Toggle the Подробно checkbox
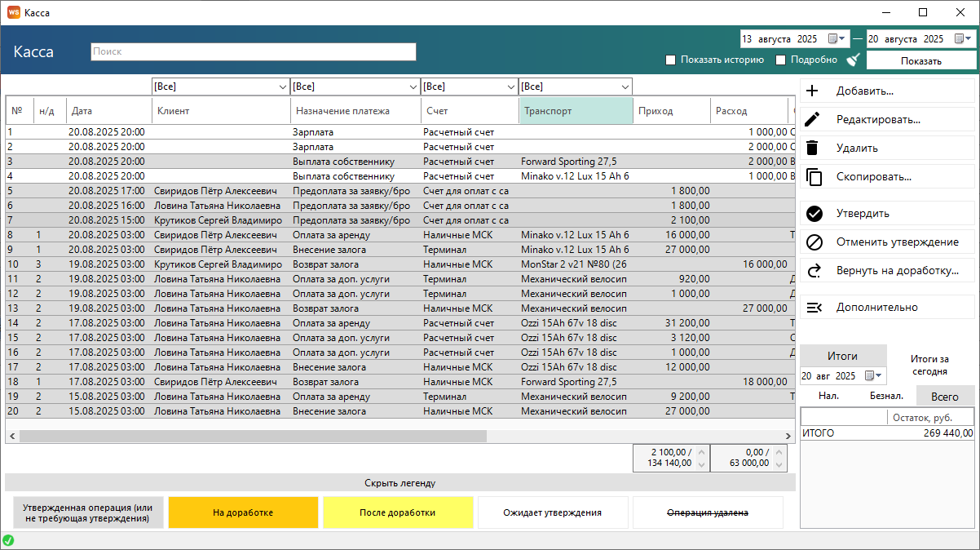Image resolution: width=980 pixels, height=550 pixels. click(780, 60)
